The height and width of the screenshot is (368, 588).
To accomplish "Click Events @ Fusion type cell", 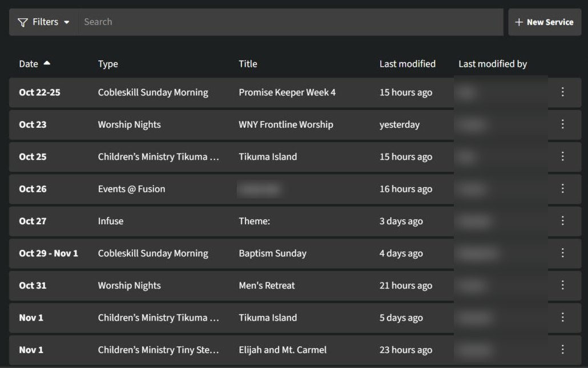I will coord(132,189).
